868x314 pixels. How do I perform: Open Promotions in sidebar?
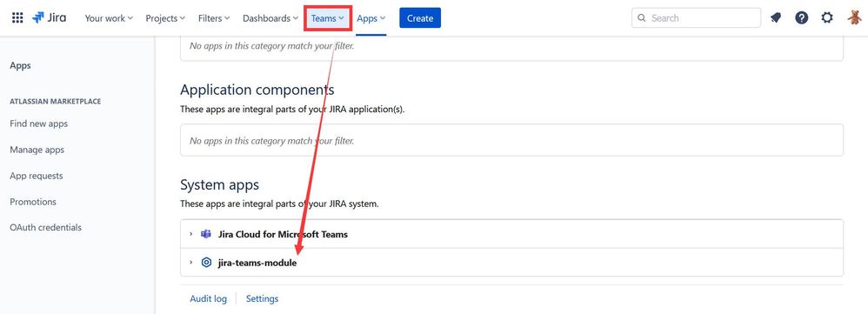coord(33,202)
